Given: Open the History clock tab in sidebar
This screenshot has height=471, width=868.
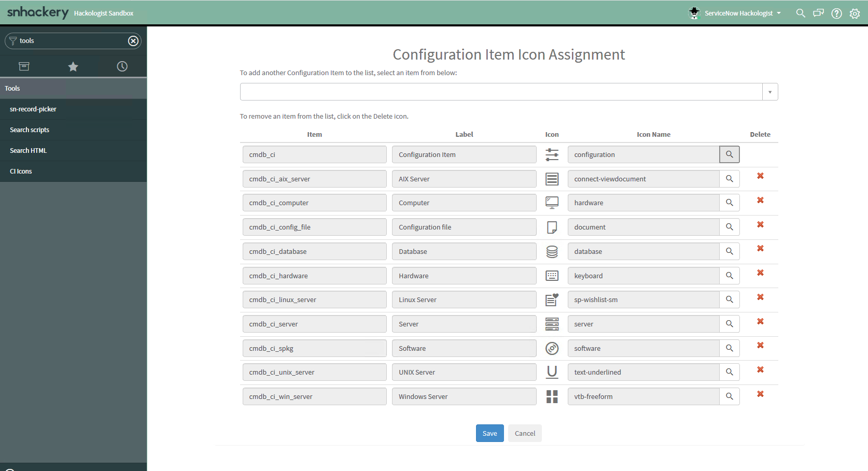Looking at the screenshot, I should [122, 66].
